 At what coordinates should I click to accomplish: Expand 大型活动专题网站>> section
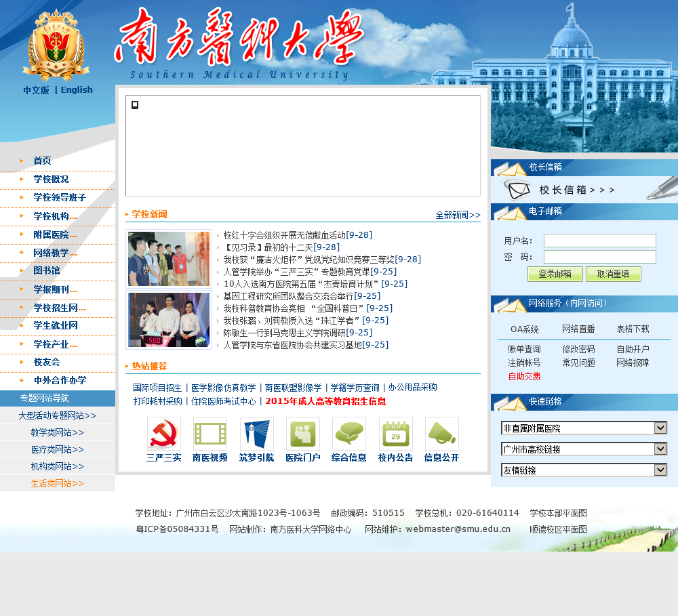coord(58,415)
